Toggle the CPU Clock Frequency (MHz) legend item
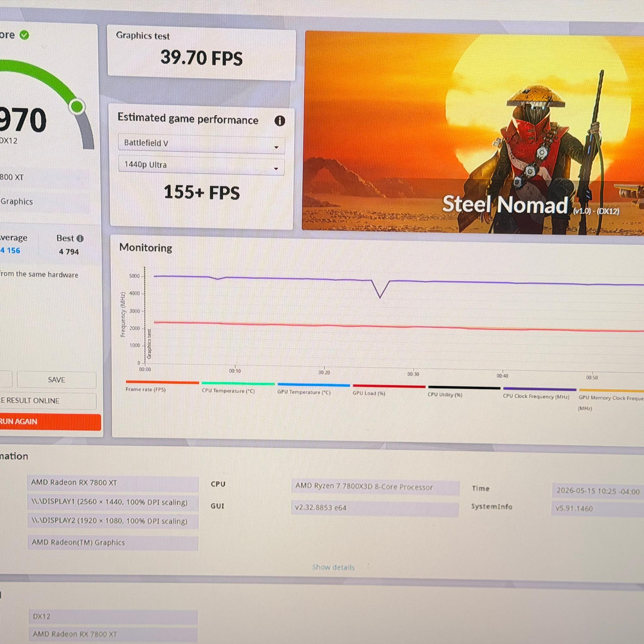644x644 pixels. 539,393
